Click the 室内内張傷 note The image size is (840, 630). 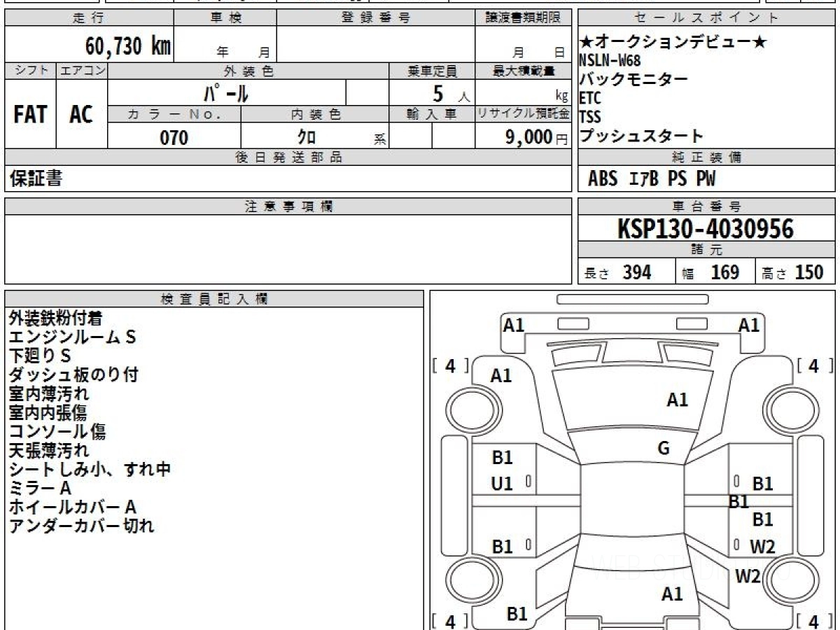point(48,412)
